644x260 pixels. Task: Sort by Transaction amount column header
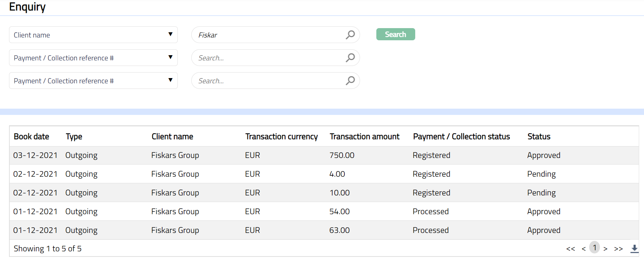(x=365, y=136)
